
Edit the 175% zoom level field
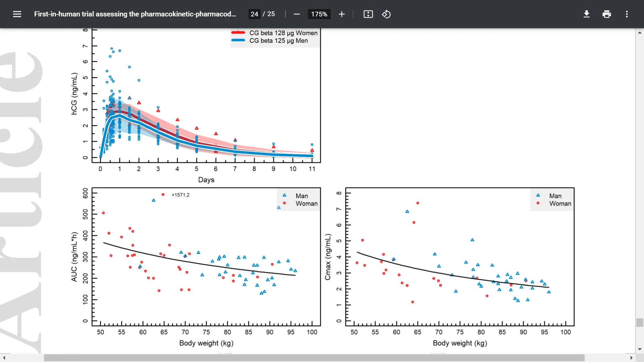click(319, 14)
